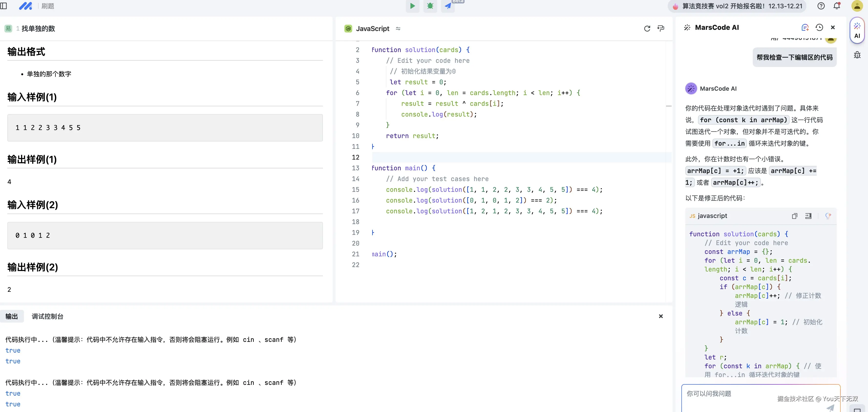Open the notification bell
The width and height of the screenshot is (868, 412).
point(837,6)
